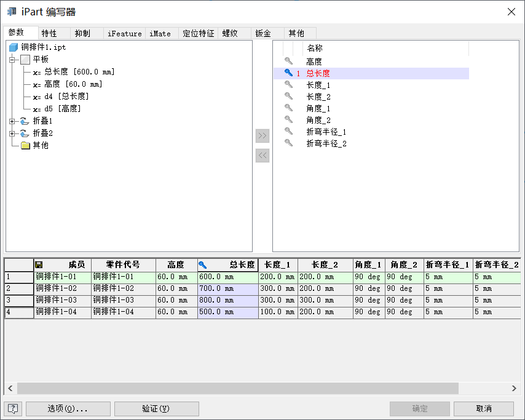Click the save icon in 成员 column header
The width and height of the screenshot is (525, 420).
[x=39, y=265]
